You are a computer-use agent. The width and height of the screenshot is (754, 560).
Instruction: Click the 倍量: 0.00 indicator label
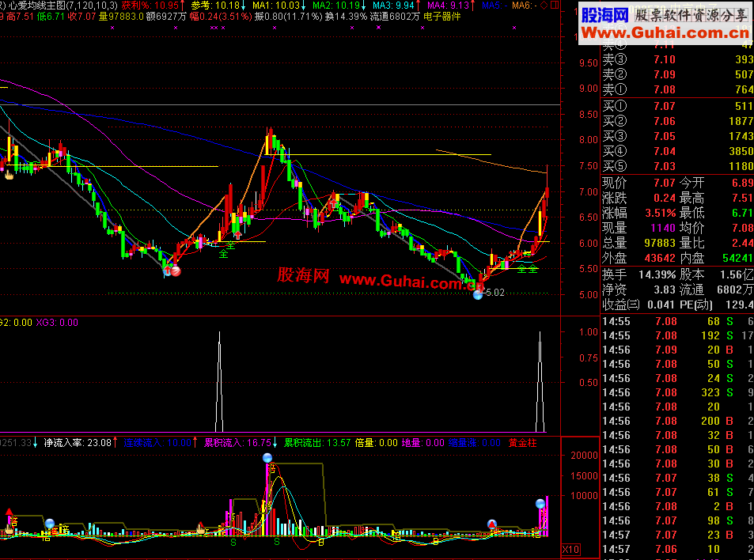(376, 443)
